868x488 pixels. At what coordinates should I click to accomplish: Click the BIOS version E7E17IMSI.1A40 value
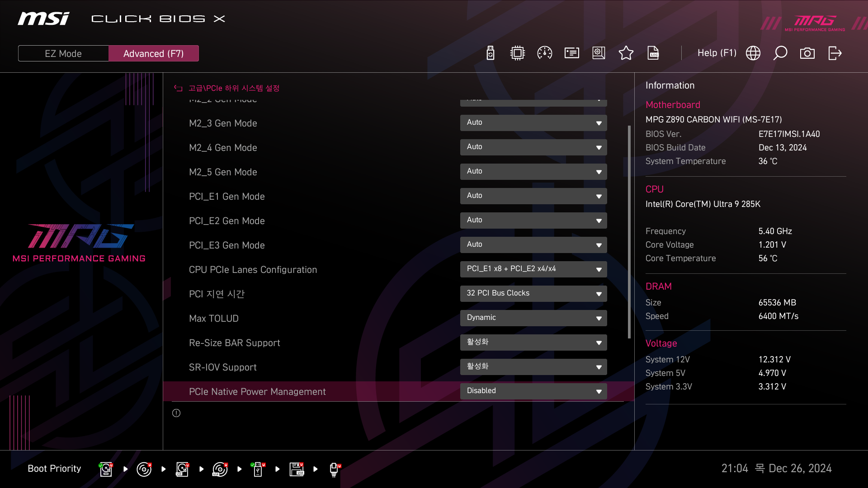(x=789, y=134)
